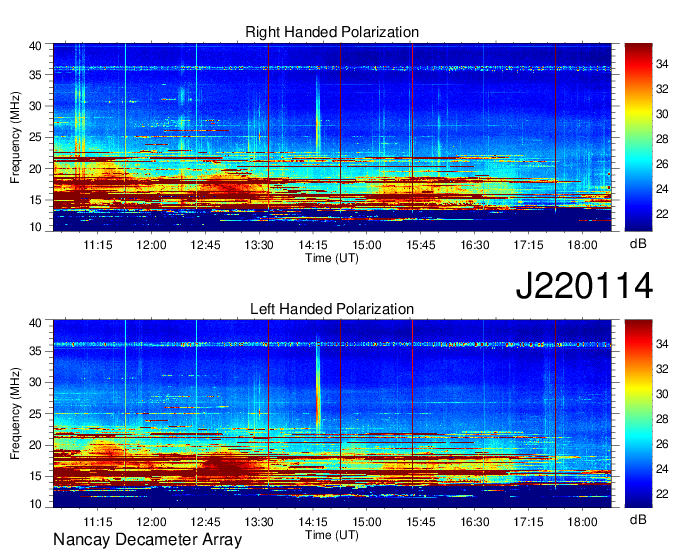Click the Right Handed Polarization title
This screenshot has height=552, width=680.
pos(332,32)
